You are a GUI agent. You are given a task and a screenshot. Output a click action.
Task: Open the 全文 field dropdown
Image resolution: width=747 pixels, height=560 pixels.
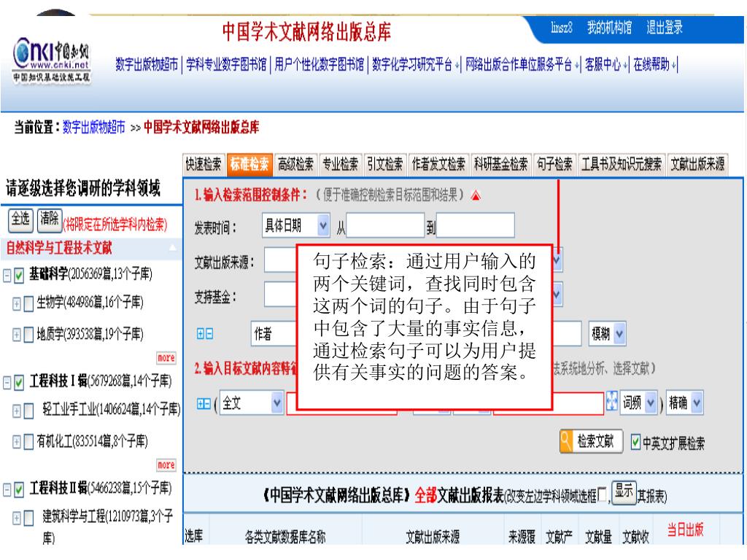(251, 402)
